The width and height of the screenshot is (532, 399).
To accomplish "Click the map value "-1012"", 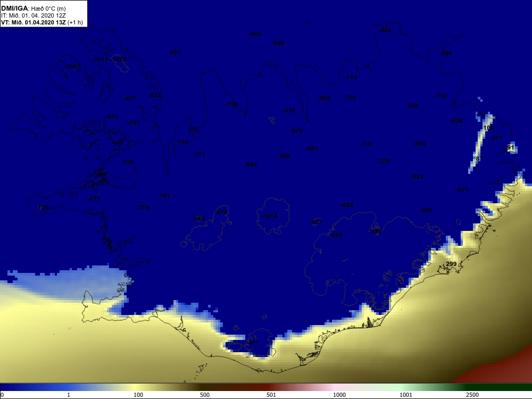I will pos(101,59).
